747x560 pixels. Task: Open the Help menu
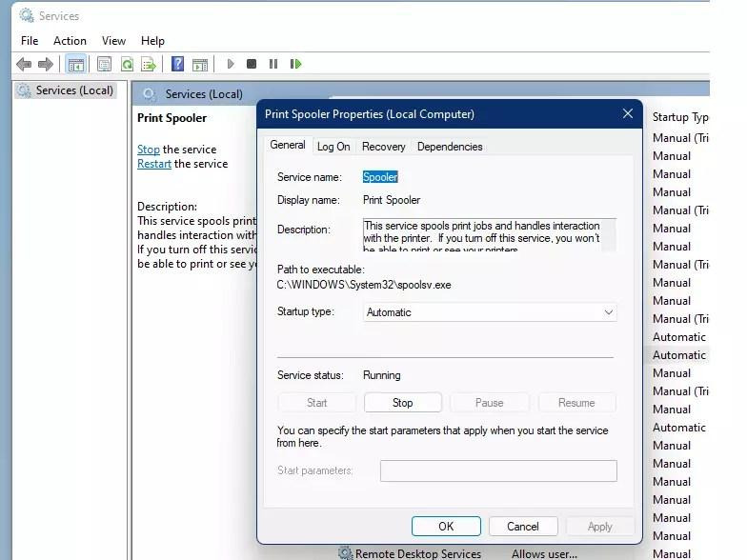(152, 41)
